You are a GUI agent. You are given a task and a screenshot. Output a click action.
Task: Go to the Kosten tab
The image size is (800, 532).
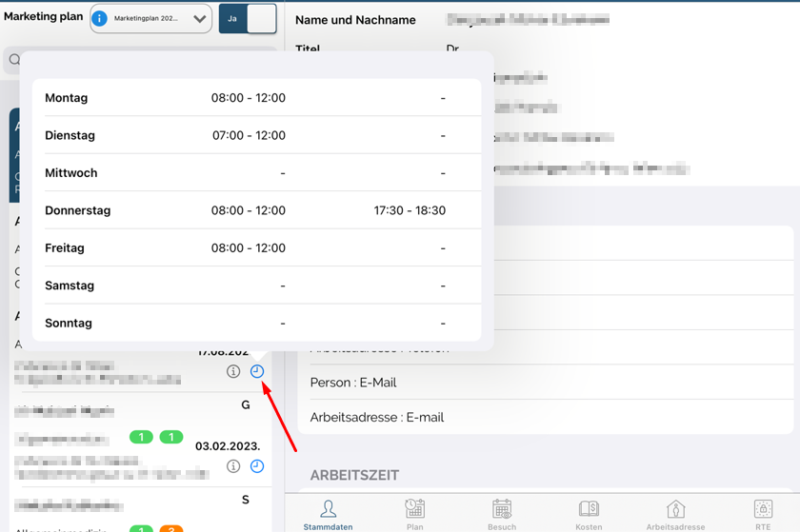tap(589, 514)
